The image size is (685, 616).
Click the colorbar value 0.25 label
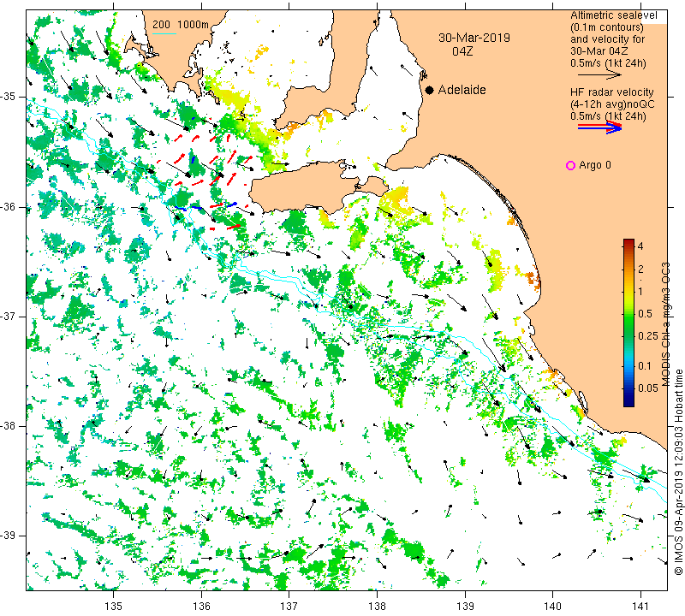[647, 335]
